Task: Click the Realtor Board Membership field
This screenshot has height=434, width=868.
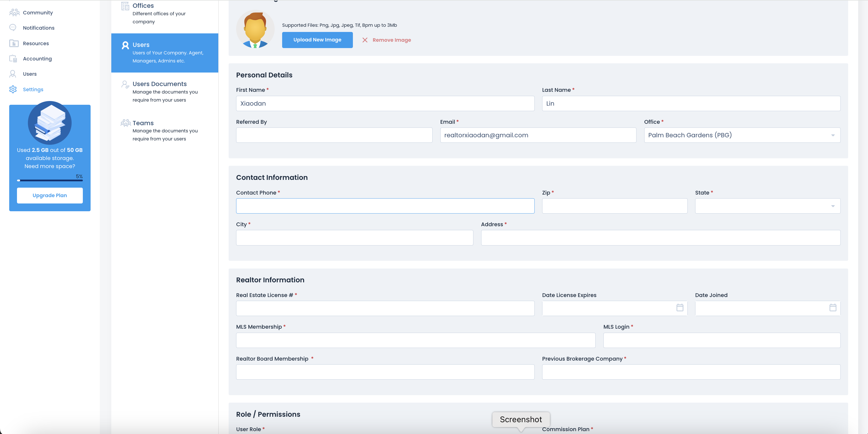Action: (x=385, y=372)
